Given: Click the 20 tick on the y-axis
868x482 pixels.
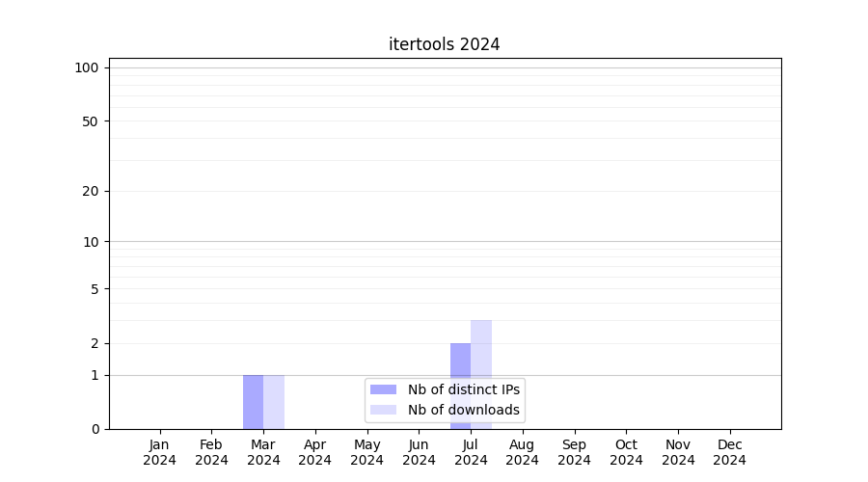Looking at the screenshot, I should [90, 191].
